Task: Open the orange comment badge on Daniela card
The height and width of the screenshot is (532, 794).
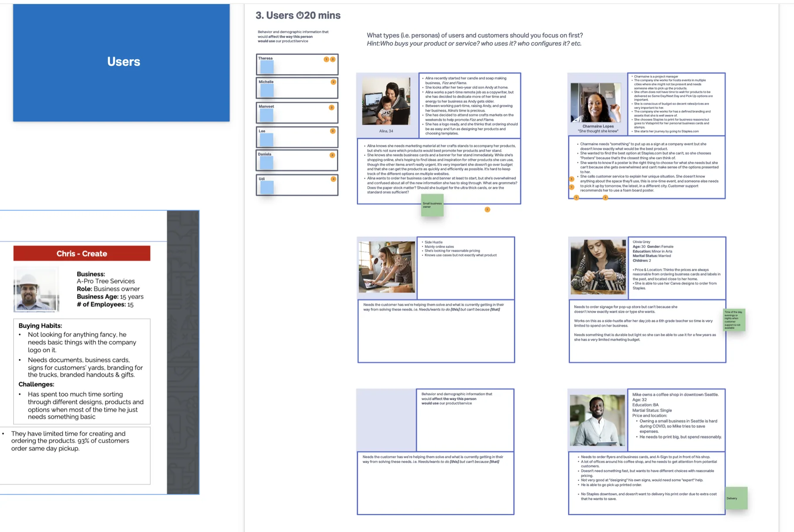Action: pyautogui.click(x=332, y=155)
